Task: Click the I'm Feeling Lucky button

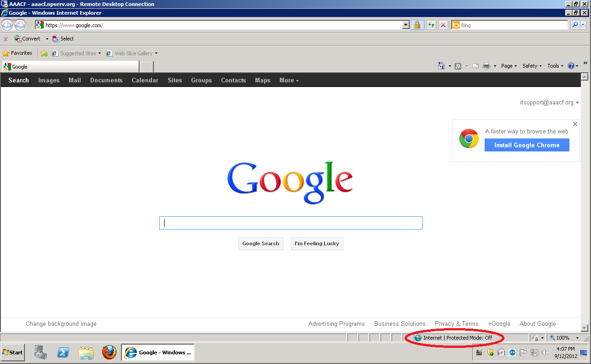Action: 317,243
